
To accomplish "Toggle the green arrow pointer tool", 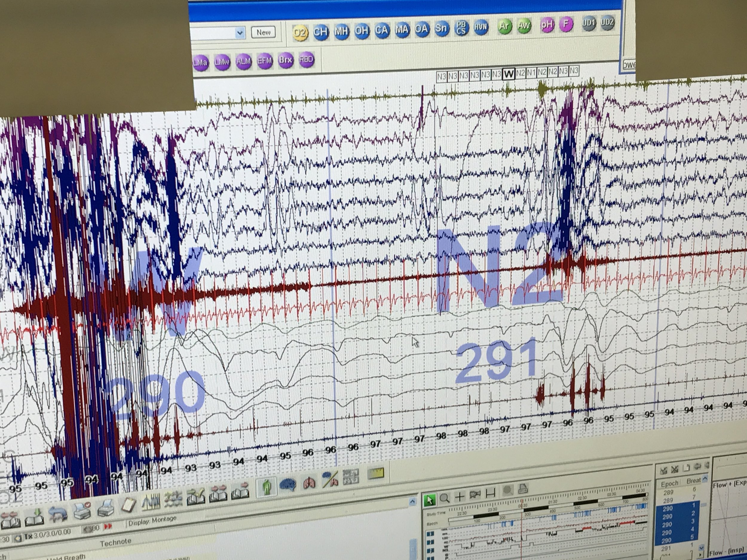I will pyautogui.click(x=430, y=500).
